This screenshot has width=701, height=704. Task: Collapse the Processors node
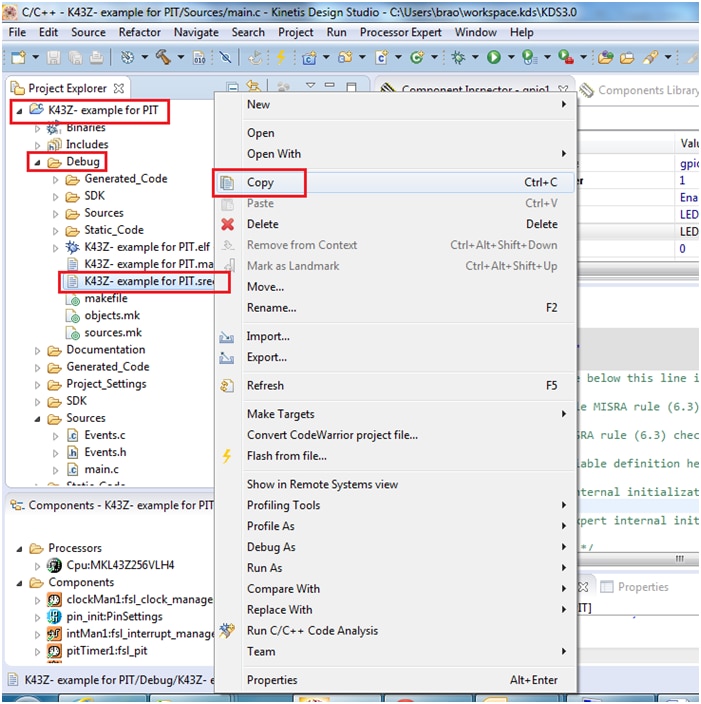point(19,549)
